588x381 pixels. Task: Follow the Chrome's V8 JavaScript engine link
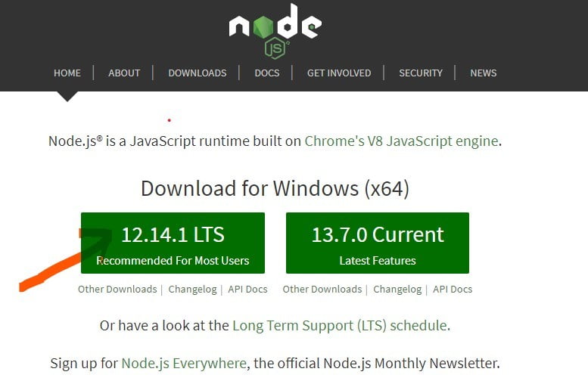coord(401,141)
